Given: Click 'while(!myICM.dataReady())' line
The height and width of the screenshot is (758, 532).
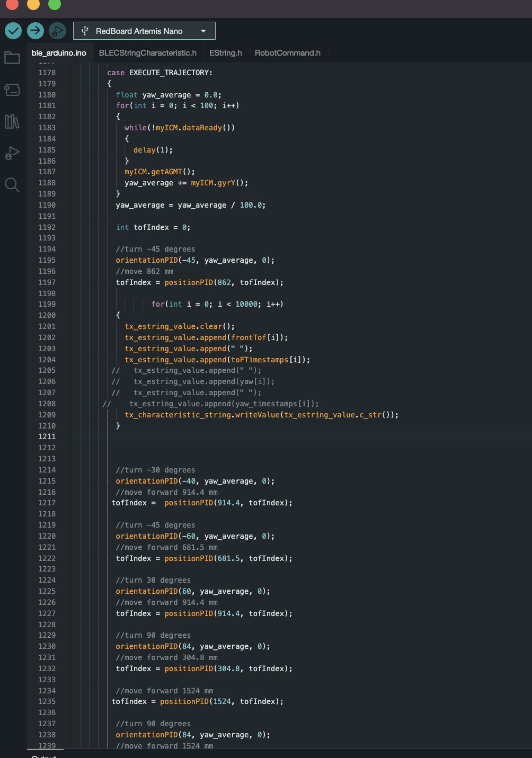Looking at the screenshot, I should pyautogui.click(x=180, y=128).
